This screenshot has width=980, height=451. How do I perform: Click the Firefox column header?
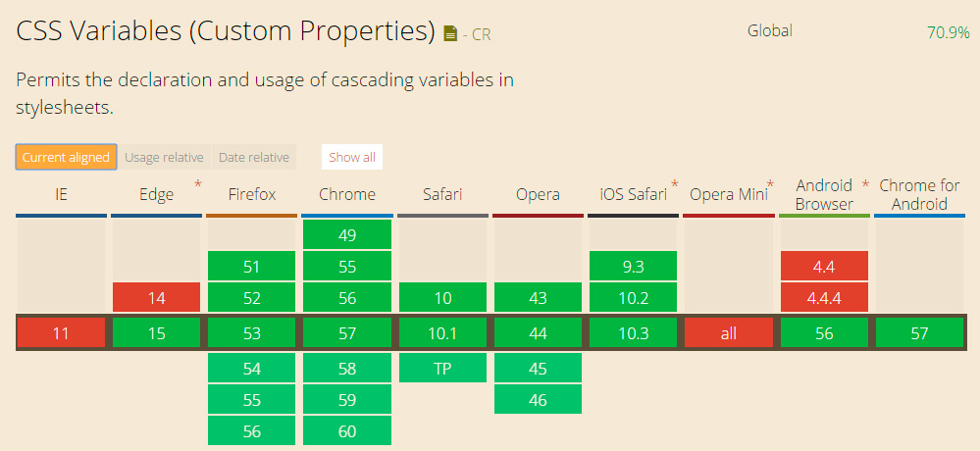(251, 194)
